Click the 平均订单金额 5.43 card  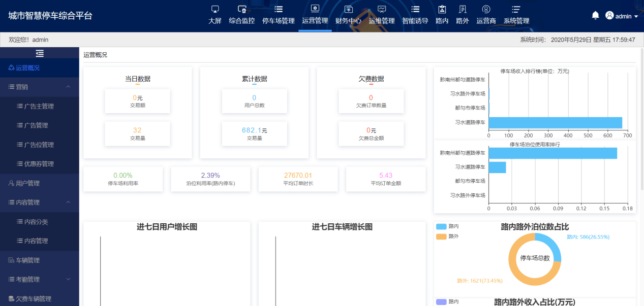pos(386,179)
